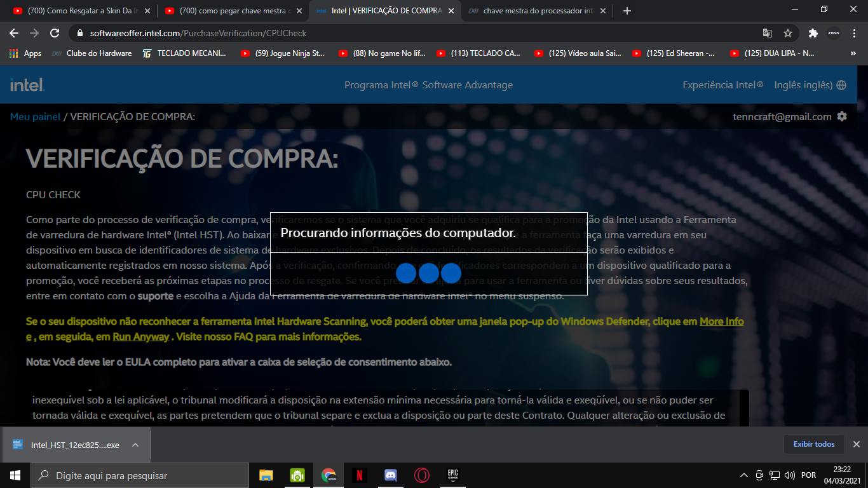Expand the Intel_HST download options
This screenshot has width=868, height=488.
coord(135,445)
